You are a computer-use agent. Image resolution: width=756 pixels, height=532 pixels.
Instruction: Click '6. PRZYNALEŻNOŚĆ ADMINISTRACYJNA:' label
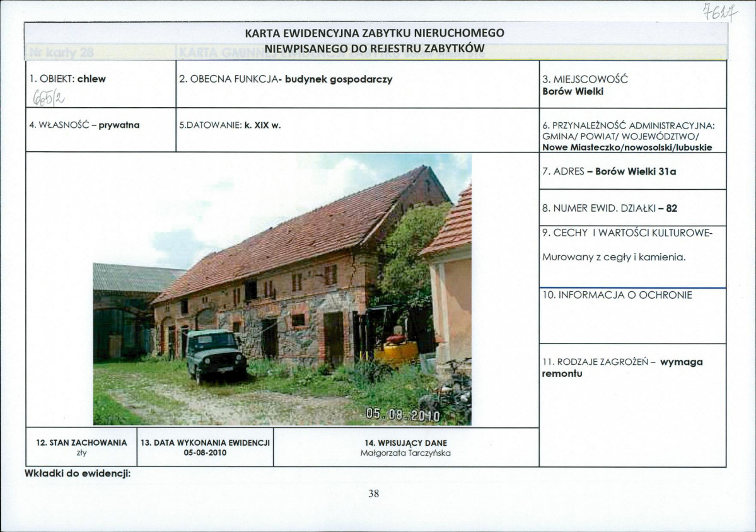629,126
